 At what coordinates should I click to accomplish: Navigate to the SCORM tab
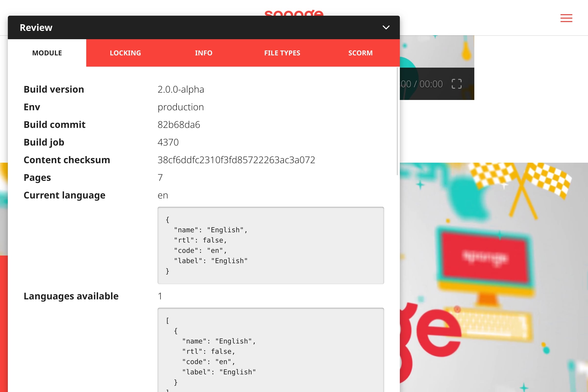click(360, 53)
